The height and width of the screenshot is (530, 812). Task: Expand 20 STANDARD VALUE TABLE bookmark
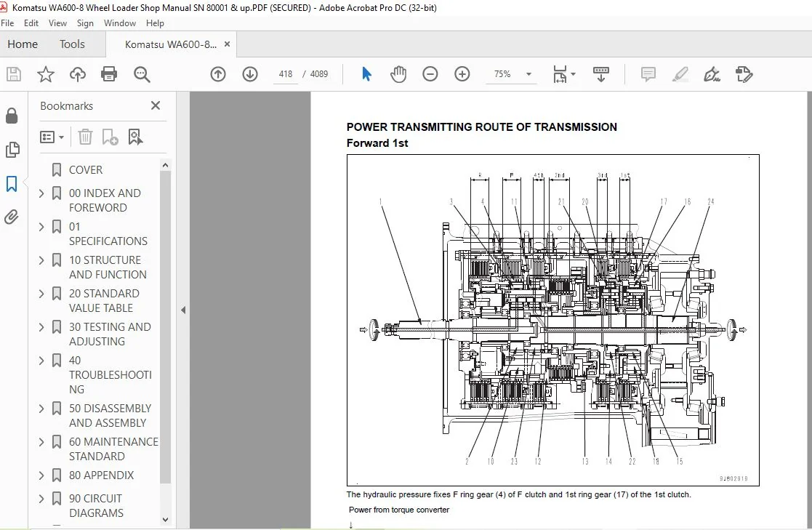(x=41, y=294)
